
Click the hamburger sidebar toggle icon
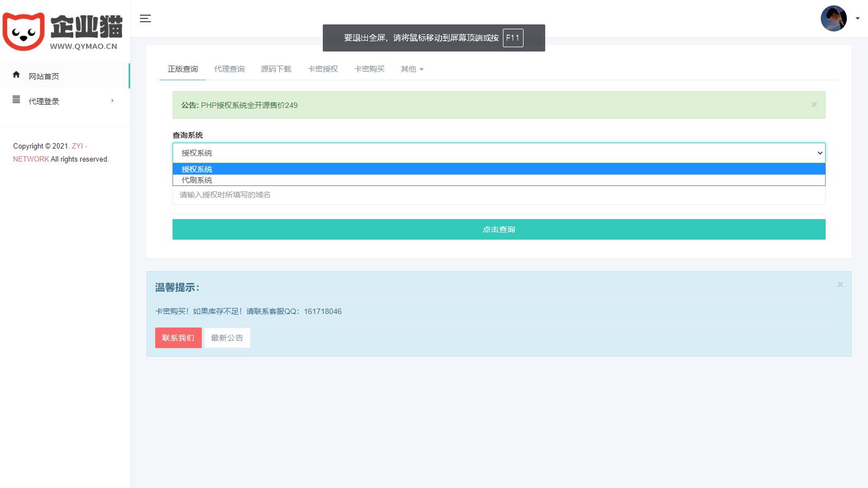pos(145,18)
